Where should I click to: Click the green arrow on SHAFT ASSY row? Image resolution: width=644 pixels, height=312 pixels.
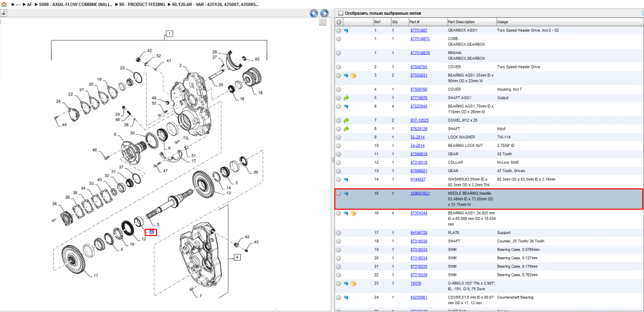click(346, 98)
